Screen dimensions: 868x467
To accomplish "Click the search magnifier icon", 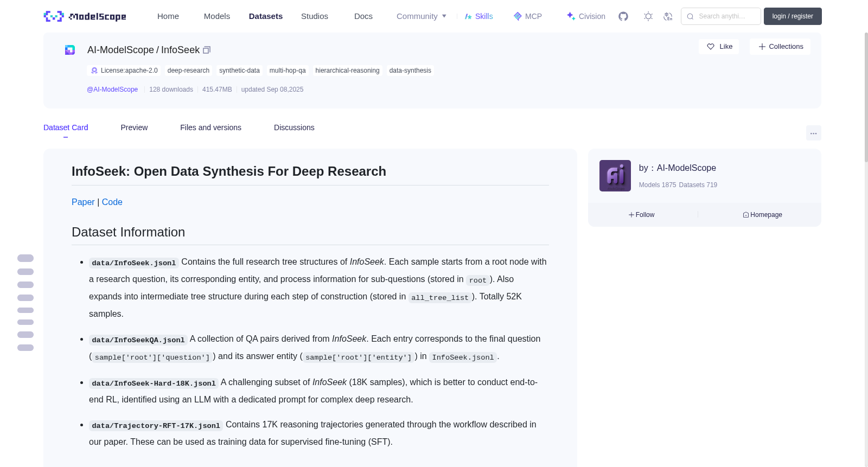I will click(690, 16).
